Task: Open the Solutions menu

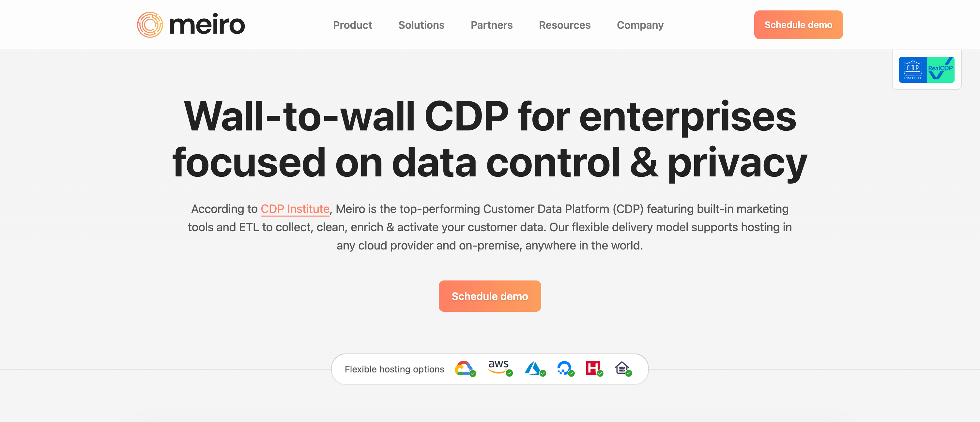Action: point(421,25)
